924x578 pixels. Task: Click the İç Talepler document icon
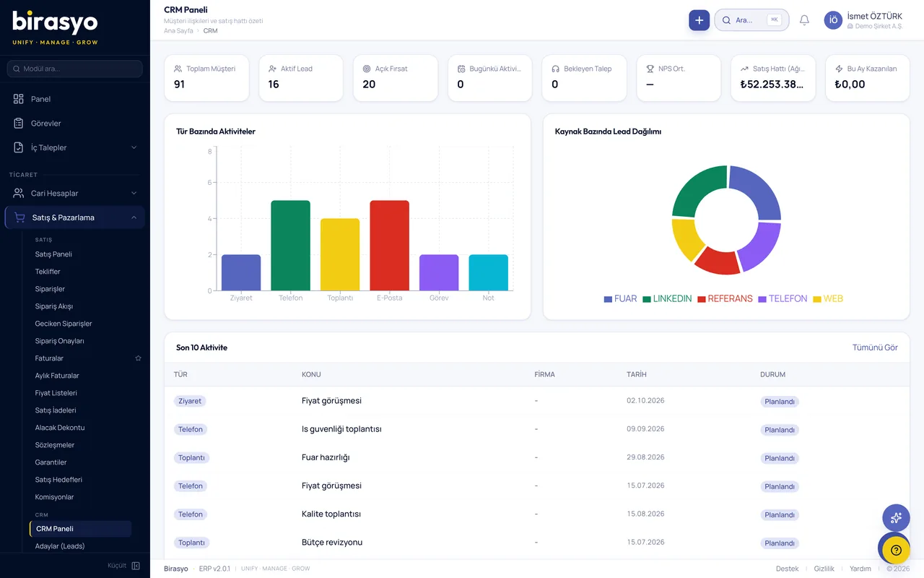(19, 147)
